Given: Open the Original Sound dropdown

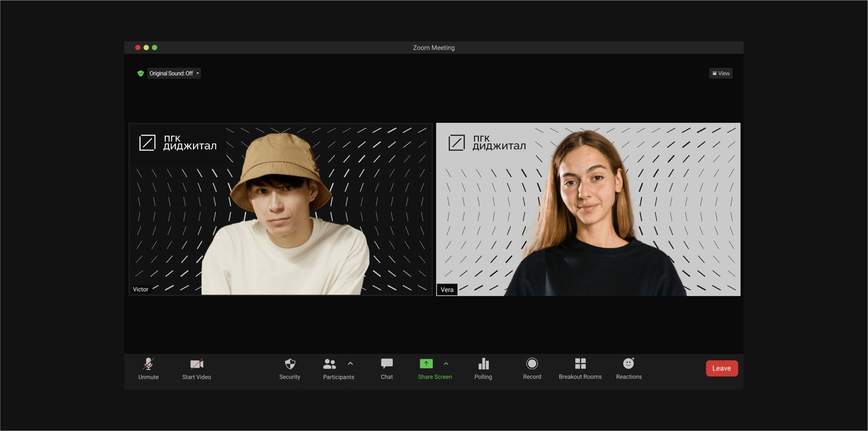Looking at the screenshot, I should pyautogui.click(x=174, y=73).
